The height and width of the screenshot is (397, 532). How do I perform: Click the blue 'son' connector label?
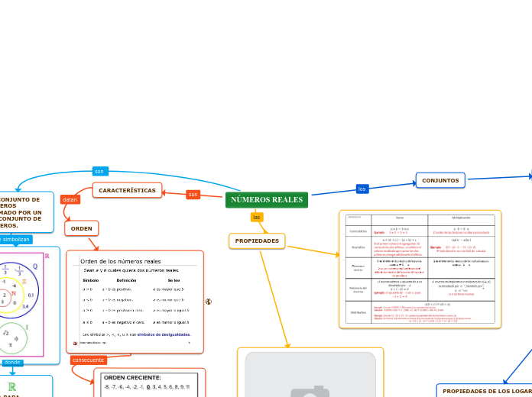99,171
